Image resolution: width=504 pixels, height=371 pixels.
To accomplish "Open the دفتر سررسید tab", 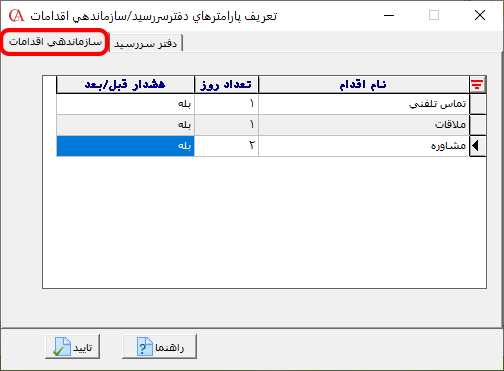I will (146, 44).
